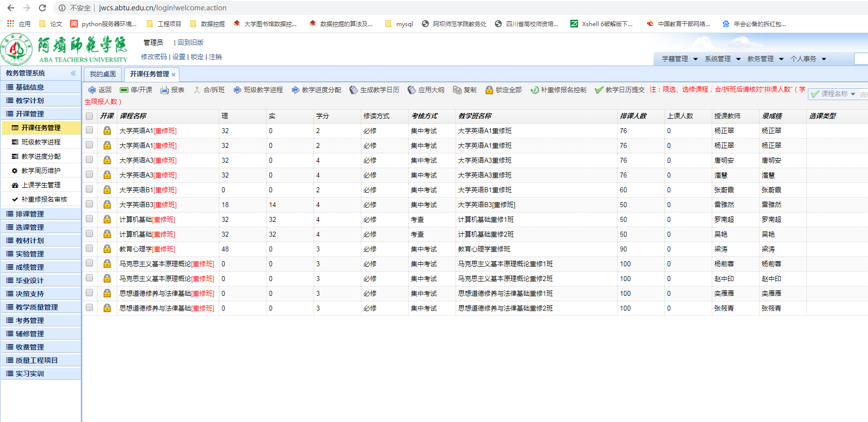868x422 pixels.
Task: Open the 课程名称 search filter dropdown
Action: click(x=853, y=94)
